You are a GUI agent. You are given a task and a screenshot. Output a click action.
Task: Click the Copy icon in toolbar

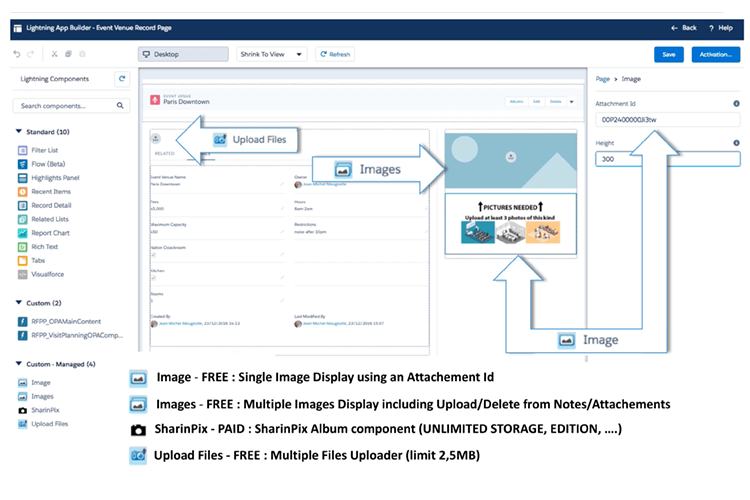(68, 54)
